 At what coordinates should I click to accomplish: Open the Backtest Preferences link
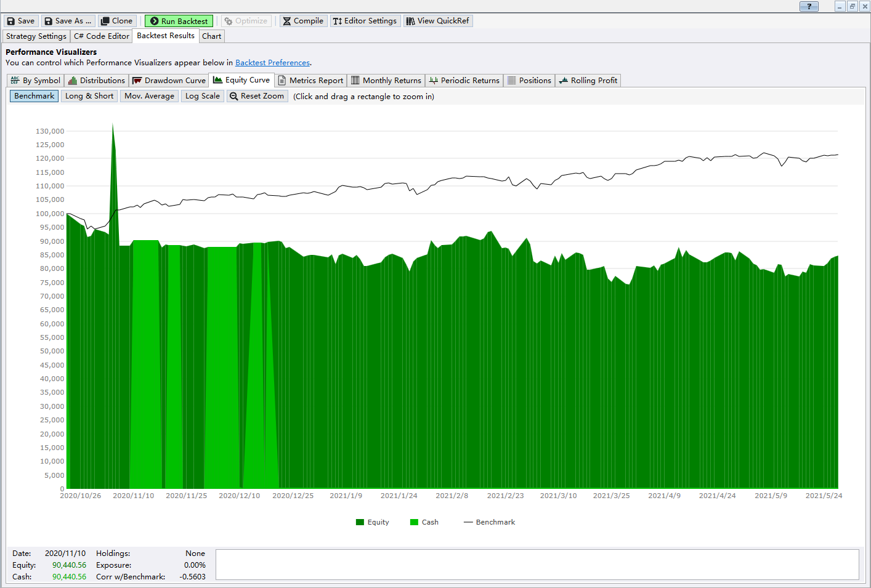click(272, 63)
